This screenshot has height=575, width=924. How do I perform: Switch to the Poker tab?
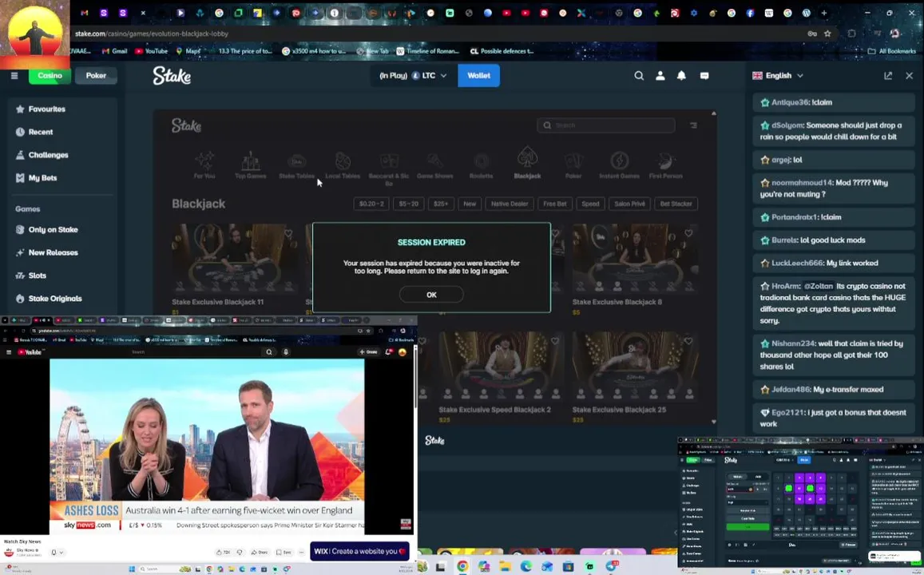96,75
